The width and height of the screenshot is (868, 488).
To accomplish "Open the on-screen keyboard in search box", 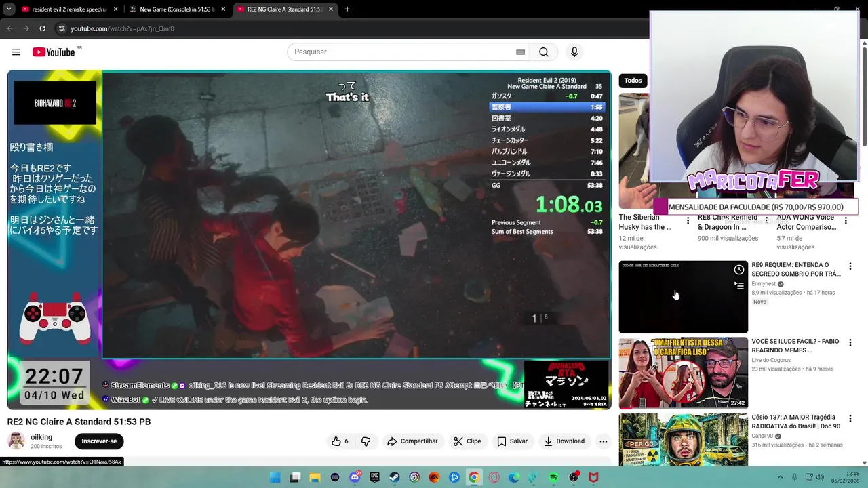I will point(520,52).
